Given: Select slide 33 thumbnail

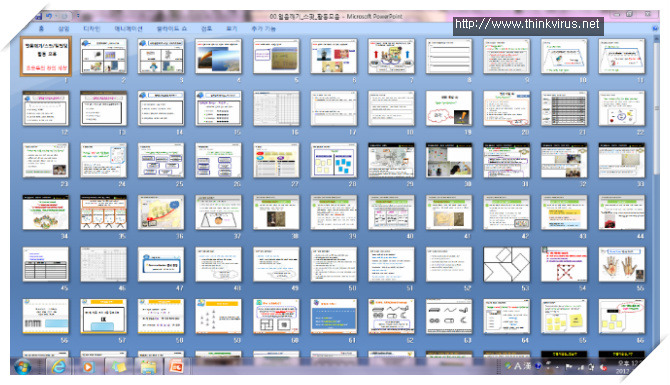Looking at the screenshot, I should 622,160.
